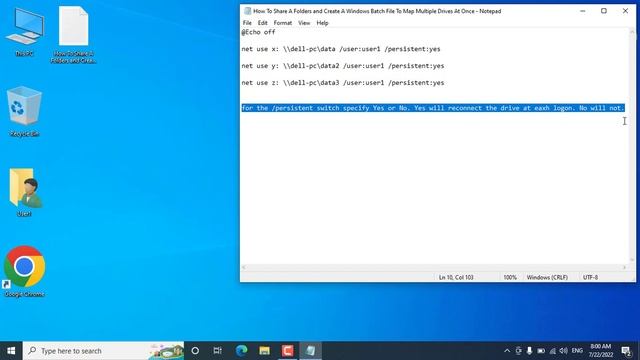
Task: Open the File menu in Notepad
Action: pos(247,23)
